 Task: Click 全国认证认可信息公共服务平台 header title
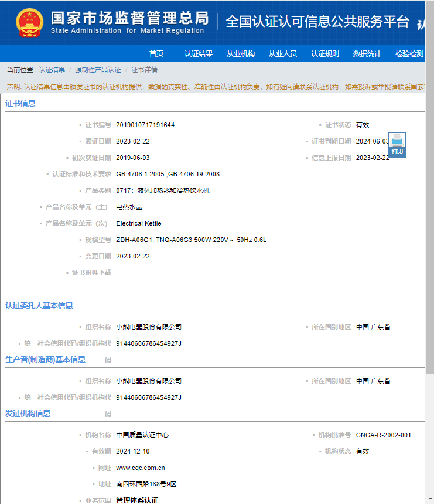(317, 22)
